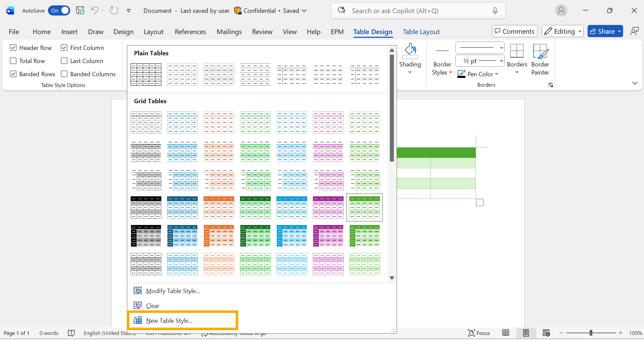Open Customize Quick Access Toolbar arrow
Screen dimensions: 644x340
pyautogui.click(x=129, y=10)
